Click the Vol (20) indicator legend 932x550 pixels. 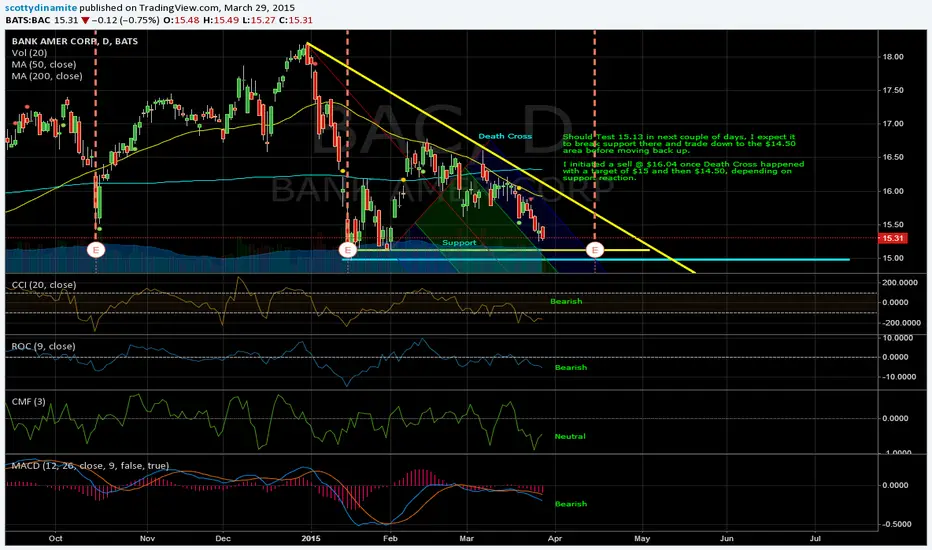[29, 53]
